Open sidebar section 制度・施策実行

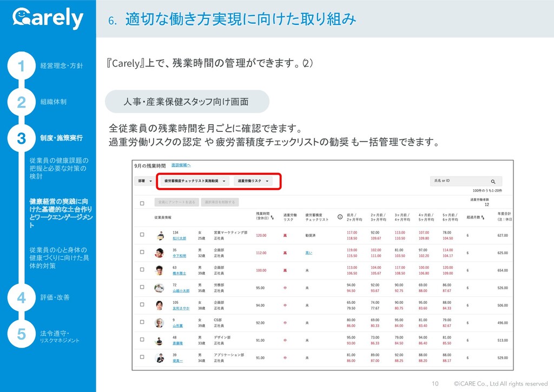pyautogui.click(x=62, y=138)
